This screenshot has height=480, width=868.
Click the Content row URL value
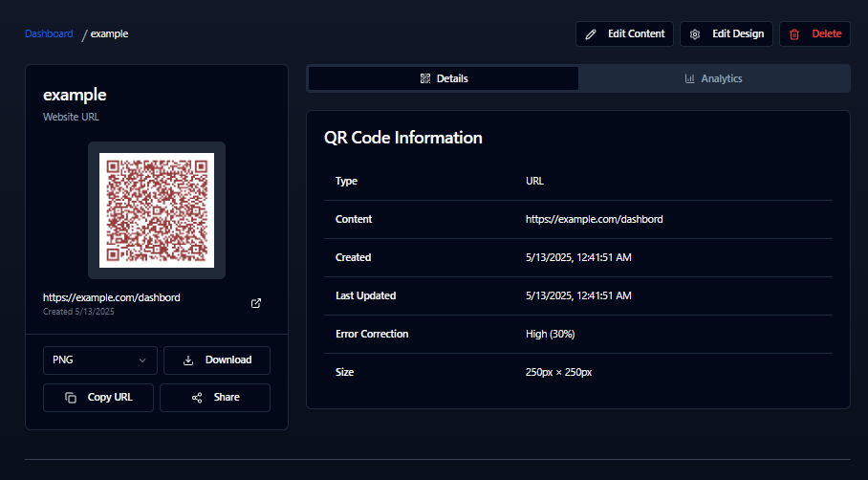(594, 219)
